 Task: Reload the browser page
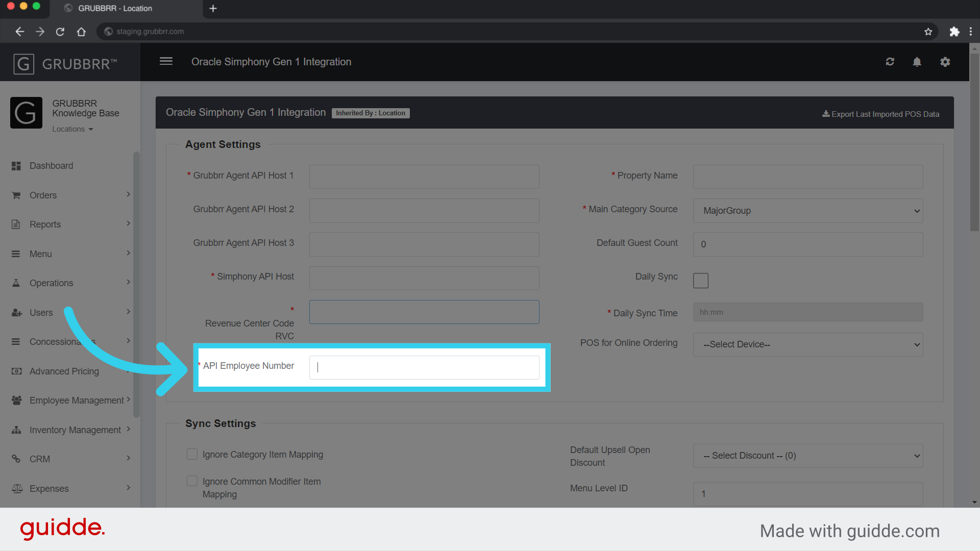tap(60, 32)
